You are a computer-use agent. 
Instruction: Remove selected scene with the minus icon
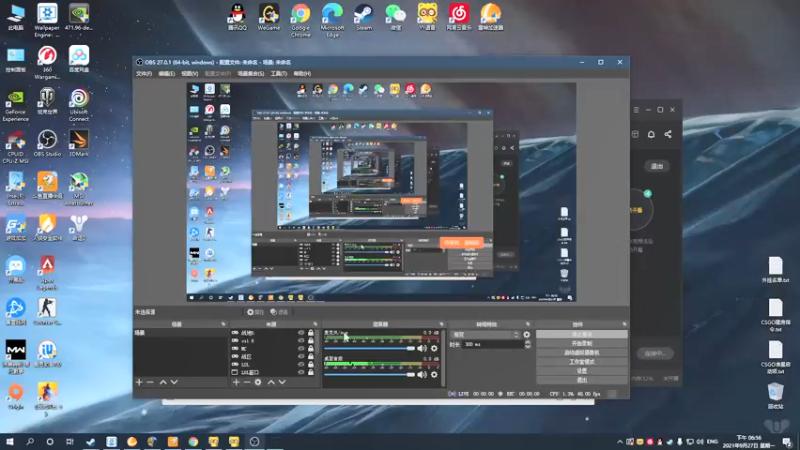pyautogui.click(x=150, y=382)
